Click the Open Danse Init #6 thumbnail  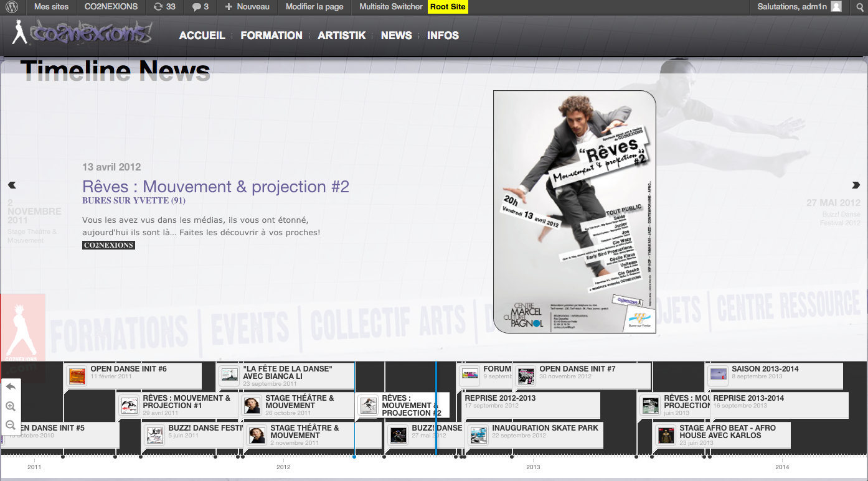(x=77, y=376)
